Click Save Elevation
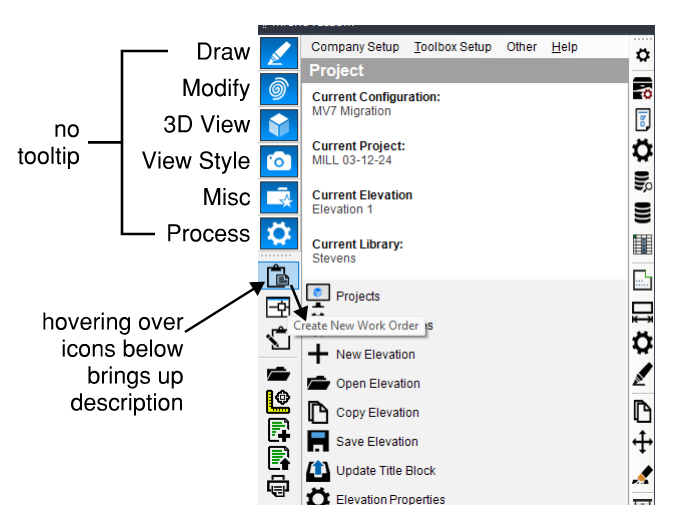Screen dimensions: 676x529 [363, 441]
